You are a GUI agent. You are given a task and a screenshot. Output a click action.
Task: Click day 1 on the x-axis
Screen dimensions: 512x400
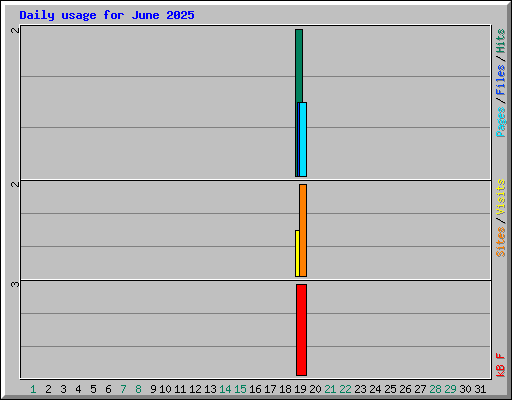(x=33, y=389)
